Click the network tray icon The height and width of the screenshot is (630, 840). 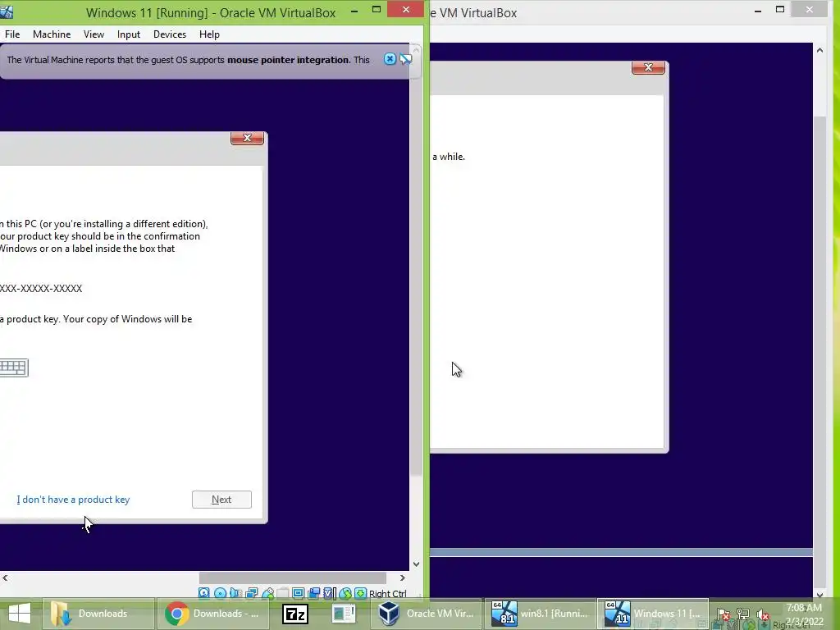point(743,614)
